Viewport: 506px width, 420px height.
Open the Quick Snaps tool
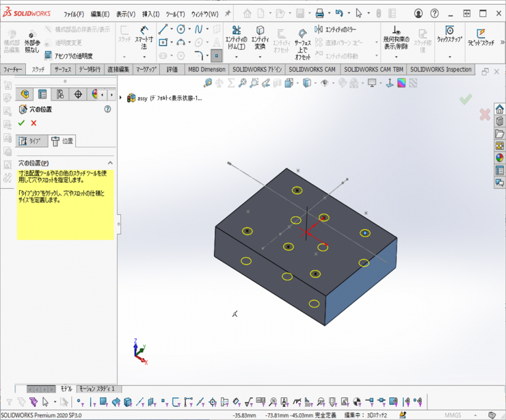point(449,35)
